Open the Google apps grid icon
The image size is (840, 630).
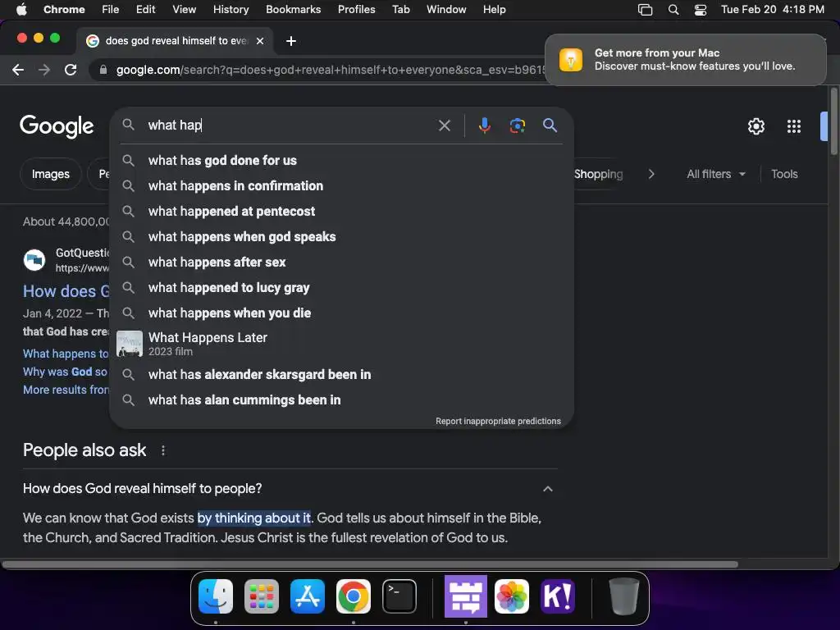794,126
